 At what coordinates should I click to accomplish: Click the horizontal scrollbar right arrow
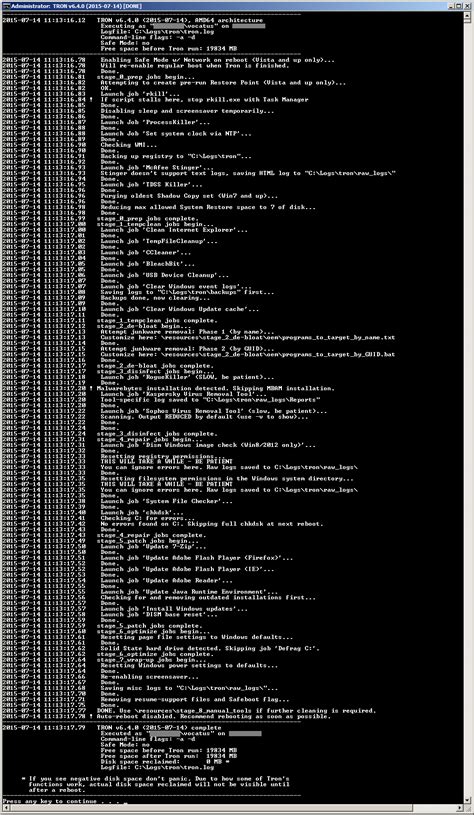pos(460,808)
